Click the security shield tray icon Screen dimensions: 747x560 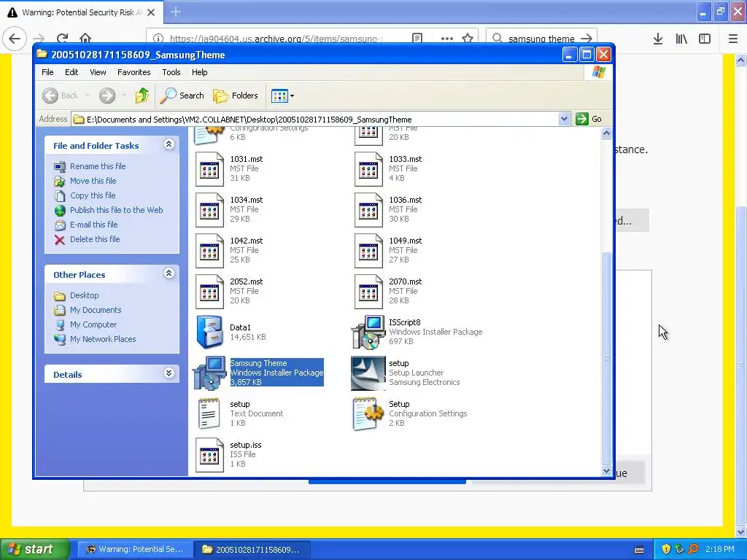click(666, 549)
